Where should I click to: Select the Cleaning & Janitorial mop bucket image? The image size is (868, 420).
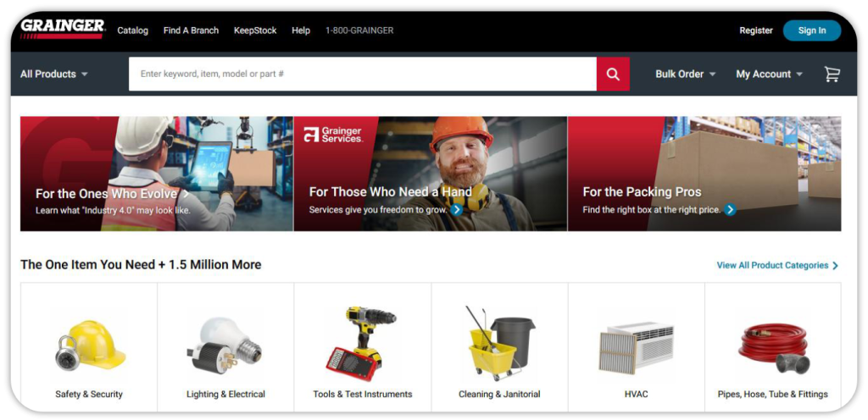(x=498, y=343)
